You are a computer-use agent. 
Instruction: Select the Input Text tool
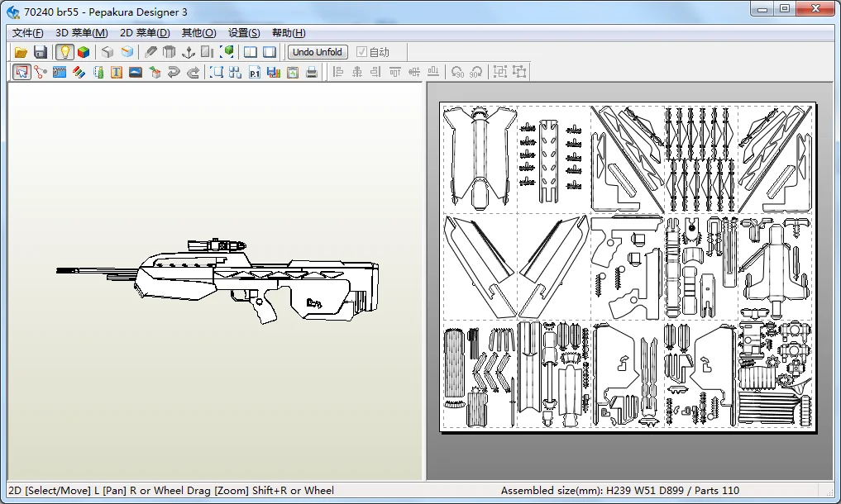point(117,72)
